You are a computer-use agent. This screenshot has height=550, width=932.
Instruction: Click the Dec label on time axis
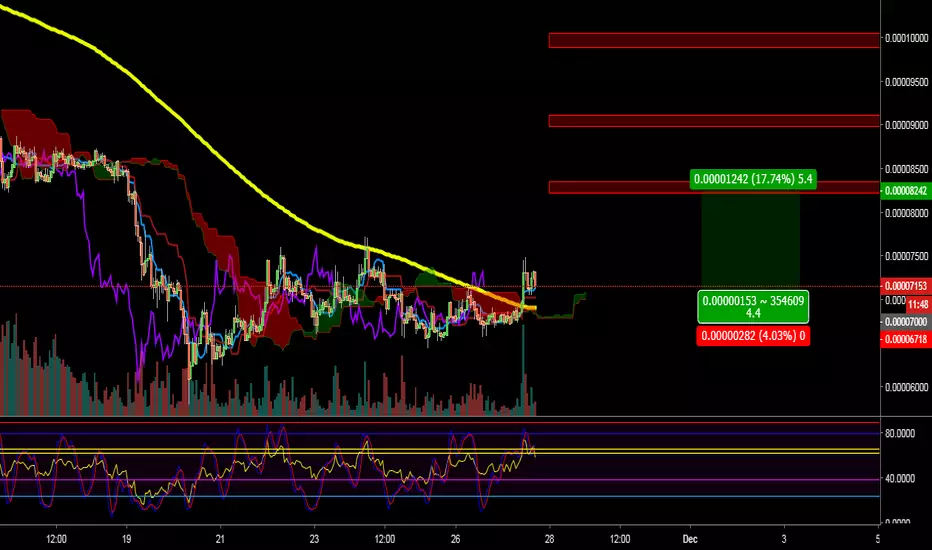(x=690, y=539)
